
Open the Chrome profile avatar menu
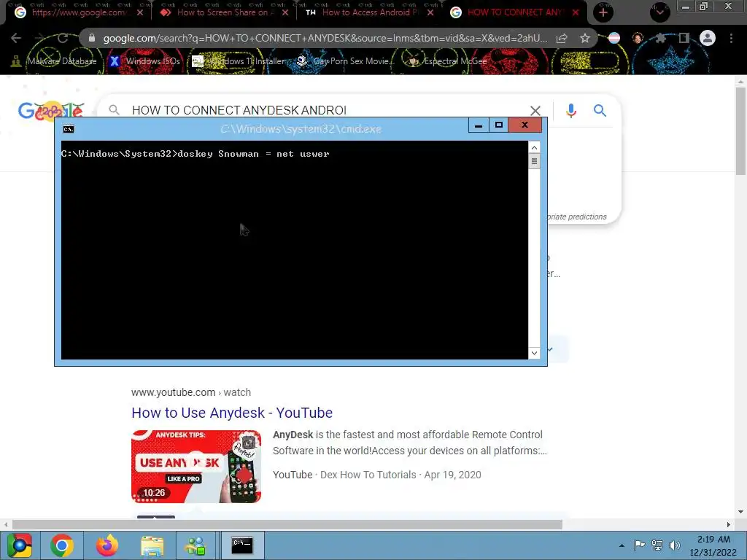click(x=708, y=38)
